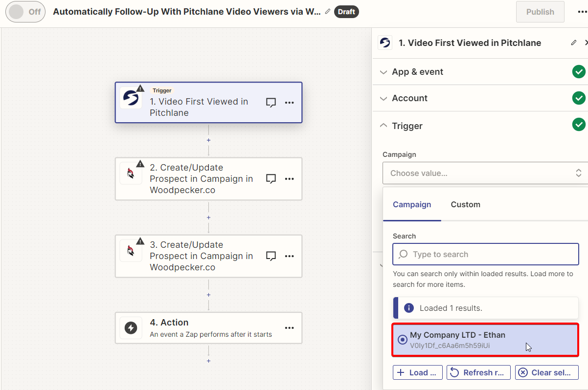Select step 2 Create/Update Prospect card
The height and width of the screenshot is (390, 588).
(x=208, y=179)
